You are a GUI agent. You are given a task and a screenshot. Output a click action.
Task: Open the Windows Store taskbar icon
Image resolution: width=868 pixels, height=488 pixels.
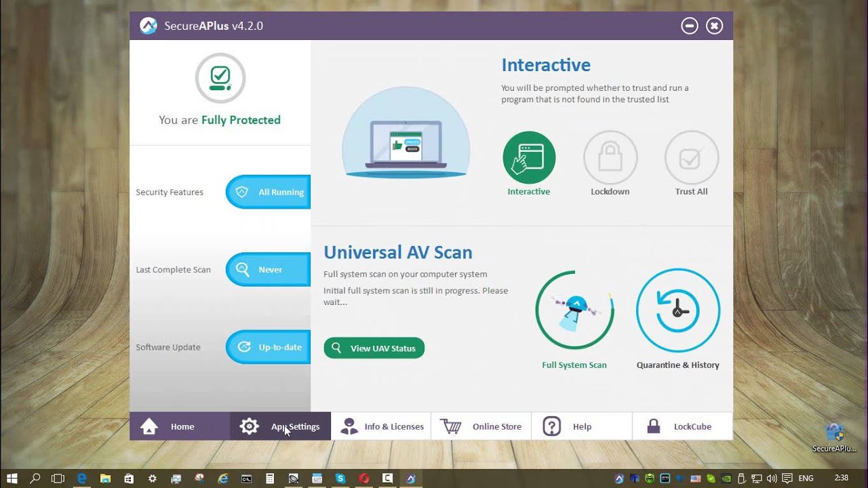[x=129, y=478]
